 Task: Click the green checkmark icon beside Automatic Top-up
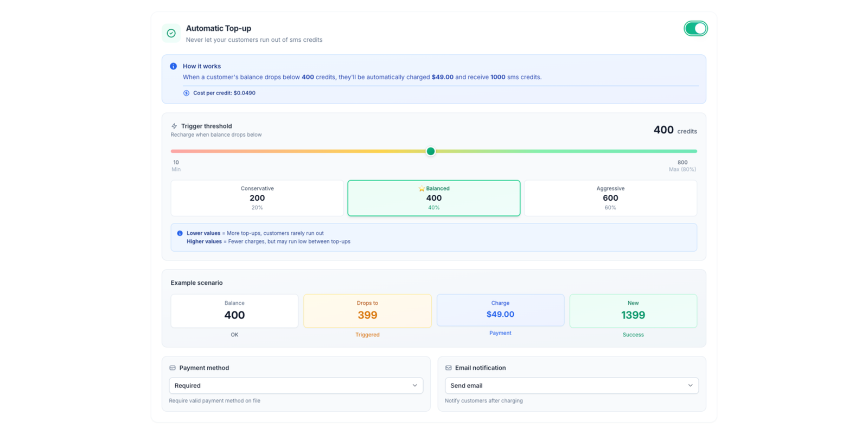pyautogui.click(x=171, y=33)
